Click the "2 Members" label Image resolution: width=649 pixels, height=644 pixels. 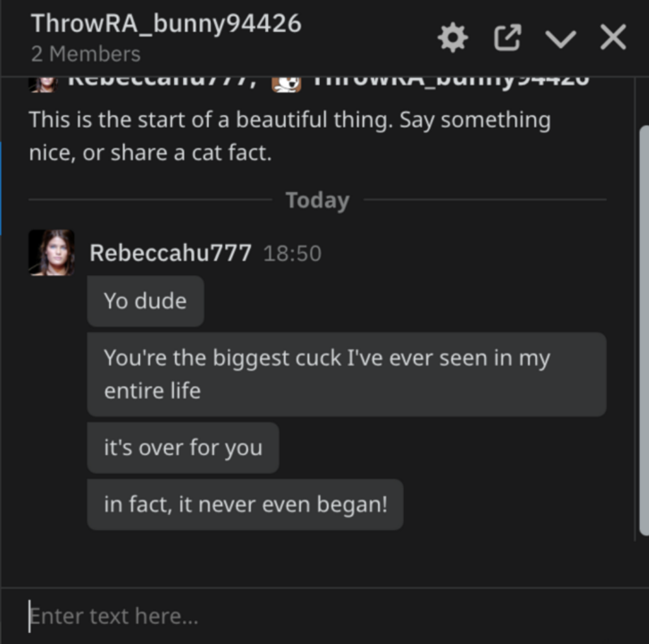click(86, 54)
